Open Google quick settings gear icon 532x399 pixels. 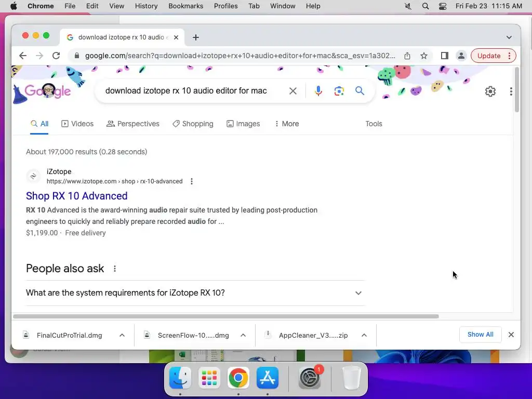point(490,91)
